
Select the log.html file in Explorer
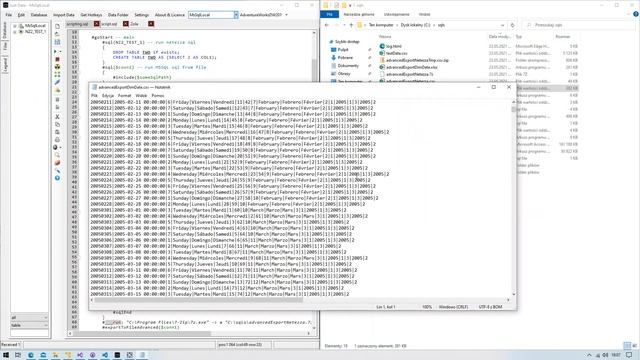tap(394, 46)
